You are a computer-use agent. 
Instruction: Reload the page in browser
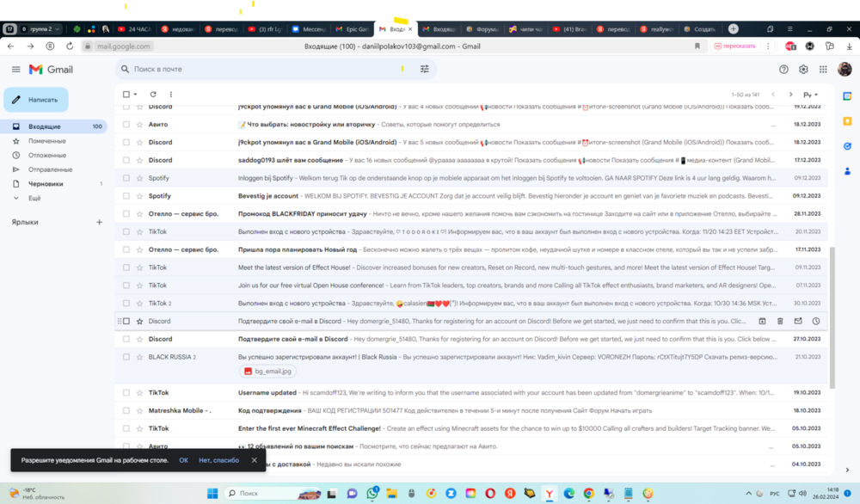[70, 46]
